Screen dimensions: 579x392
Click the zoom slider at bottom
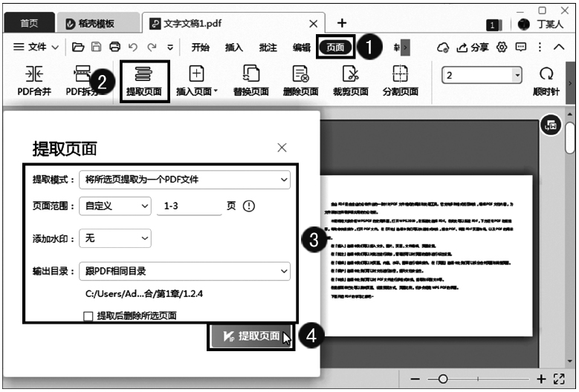tap(482, 379)
